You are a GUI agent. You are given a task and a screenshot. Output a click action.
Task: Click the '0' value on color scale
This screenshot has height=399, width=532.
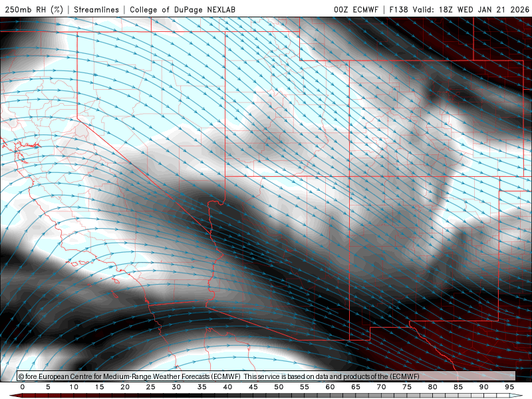(x=23, y=387)
